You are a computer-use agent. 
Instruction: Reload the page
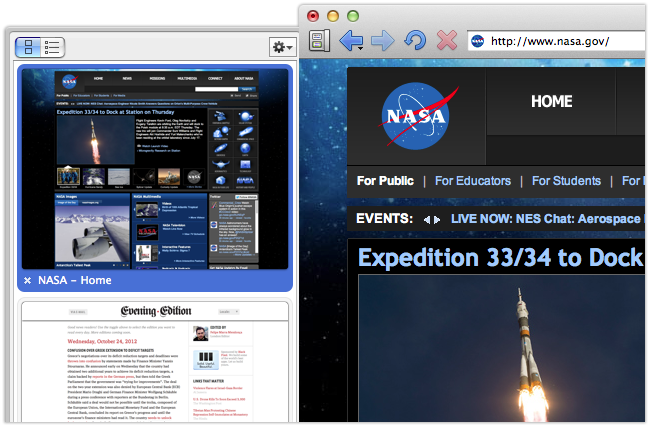coord(415,41)
